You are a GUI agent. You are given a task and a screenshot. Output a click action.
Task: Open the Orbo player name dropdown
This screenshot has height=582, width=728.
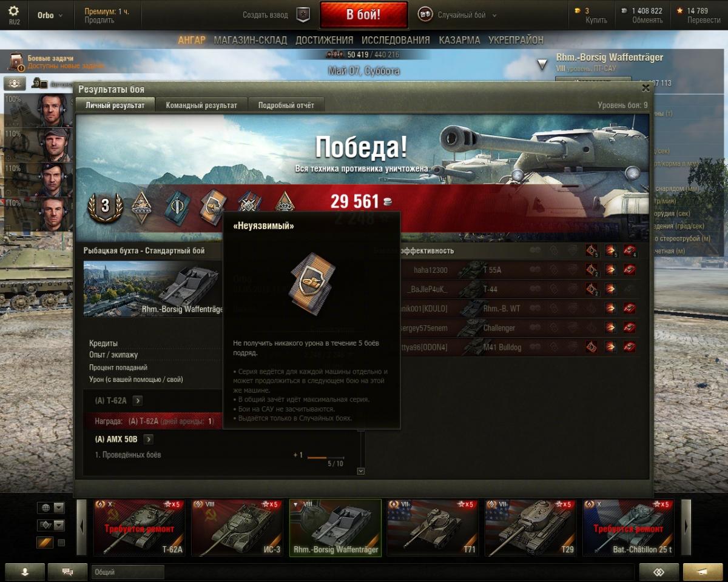coord(50,15)
